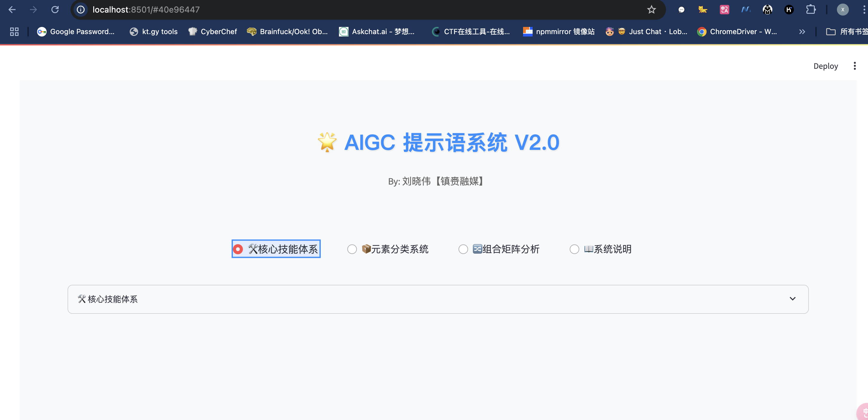Open the kt.gy tools bookmark
This screenshot has height=420, width=868.
[154, 32]
